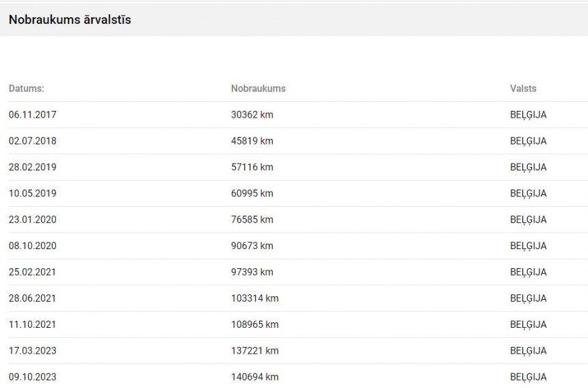Click the date 09.10.2023
Screen dimensions: 588x388
pos(32,377)
